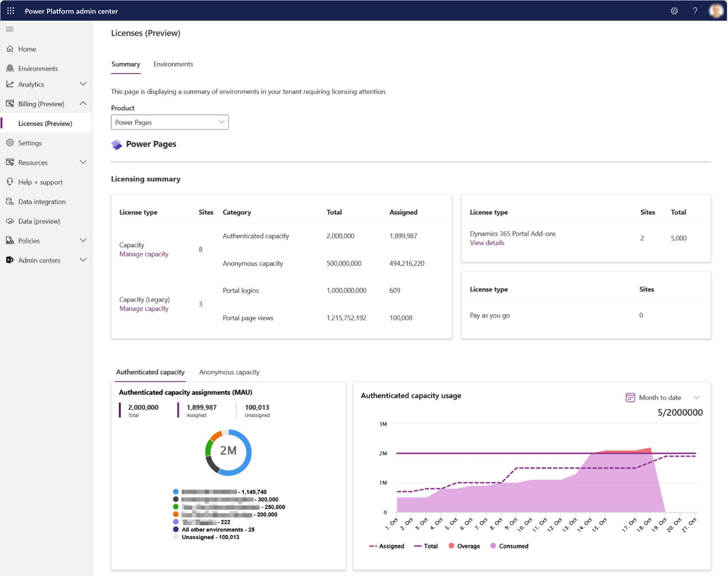Switch to the Environments tab
The width and height of the screenshot is (728, 576).
[x=173, y=64]
